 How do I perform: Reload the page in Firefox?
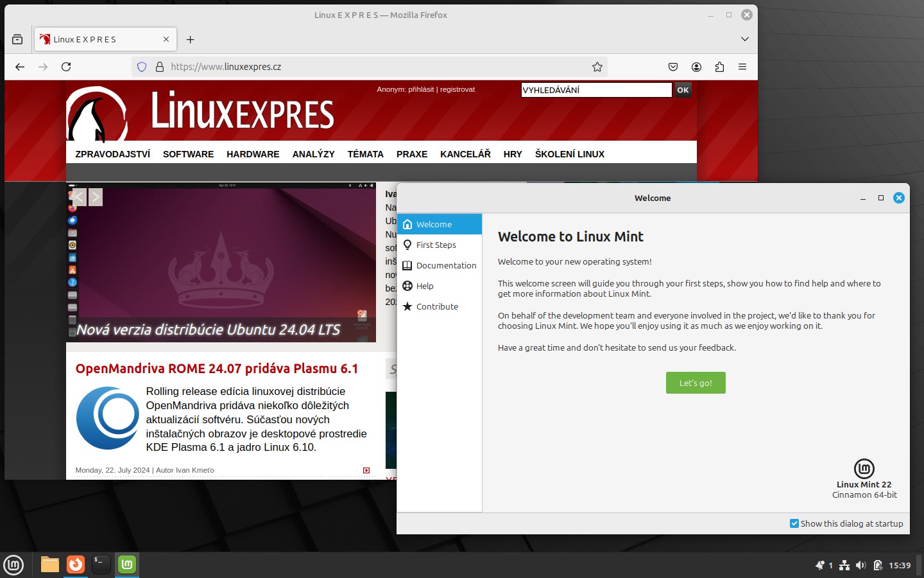coord(66,67)
